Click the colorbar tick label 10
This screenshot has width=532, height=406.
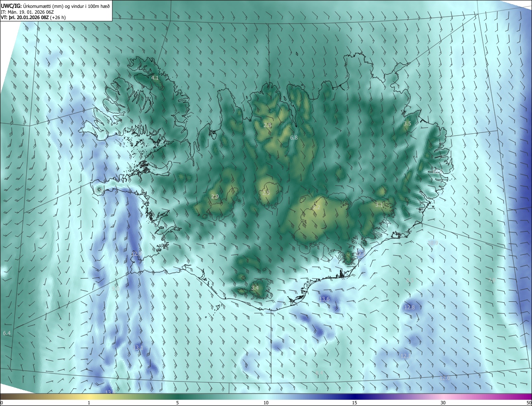click(x=266, y=403)
